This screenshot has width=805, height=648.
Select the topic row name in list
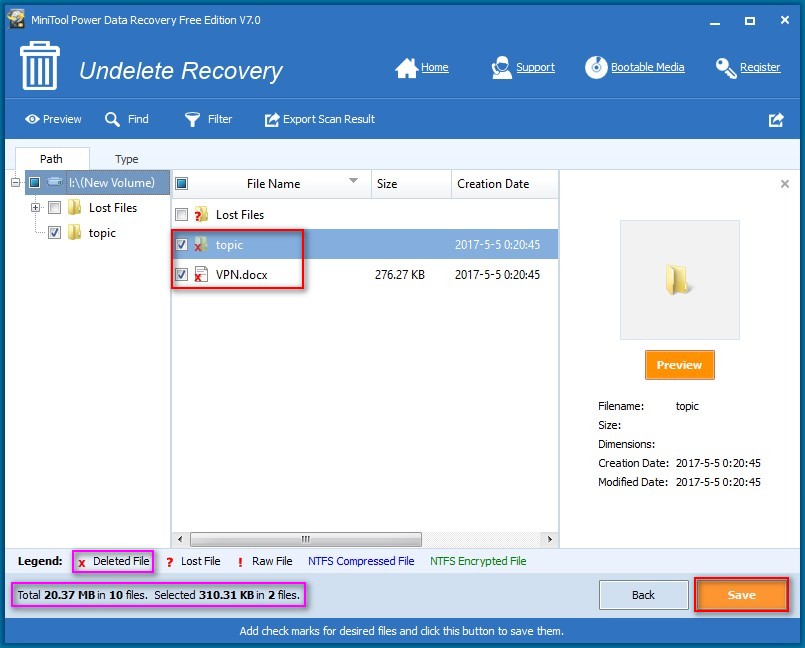tap(229, 245)
